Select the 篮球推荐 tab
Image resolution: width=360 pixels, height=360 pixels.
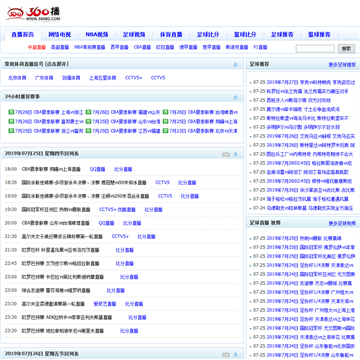(x=319, y=35)
